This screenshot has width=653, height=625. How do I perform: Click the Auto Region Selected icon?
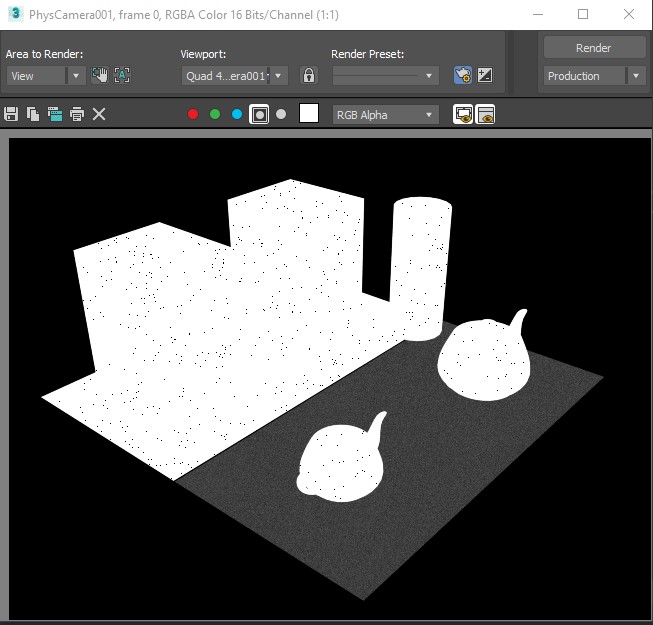[x=122, y=75]
